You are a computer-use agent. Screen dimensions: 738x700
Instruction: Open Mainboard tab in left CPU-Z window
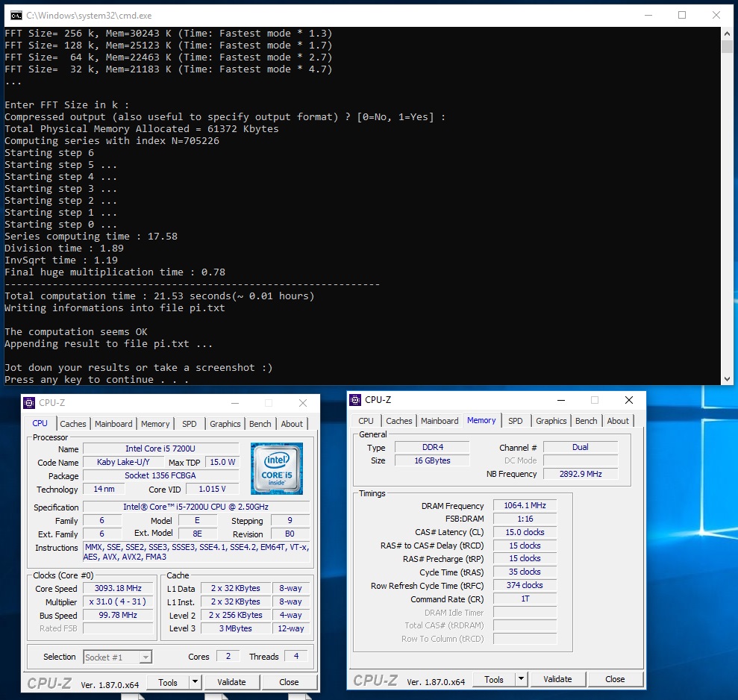click(113, 424)
